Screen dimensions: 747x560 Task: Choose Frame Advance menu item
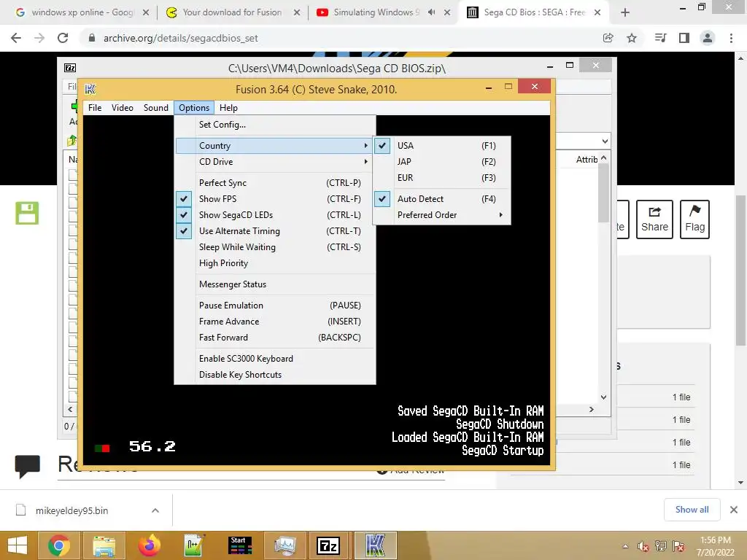tap(275, 322)
